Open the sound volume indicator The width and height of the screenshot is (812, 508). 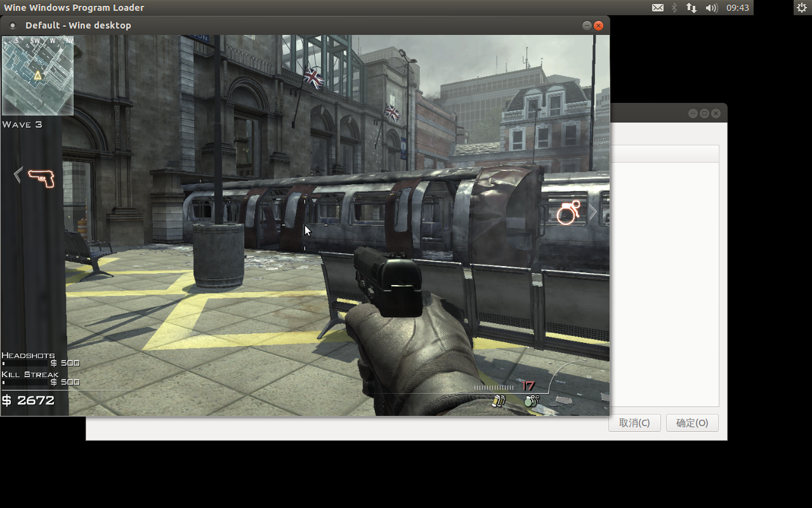711,8
